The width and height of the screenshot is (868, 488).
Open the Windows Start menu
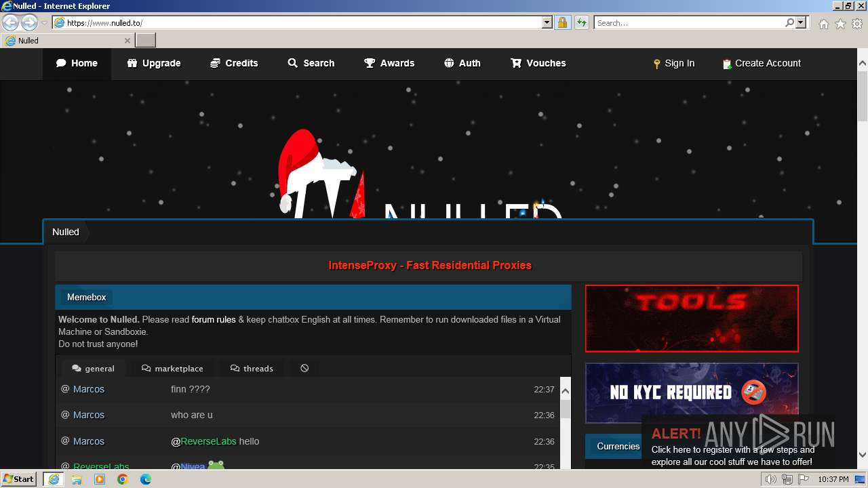pos(19,479)
